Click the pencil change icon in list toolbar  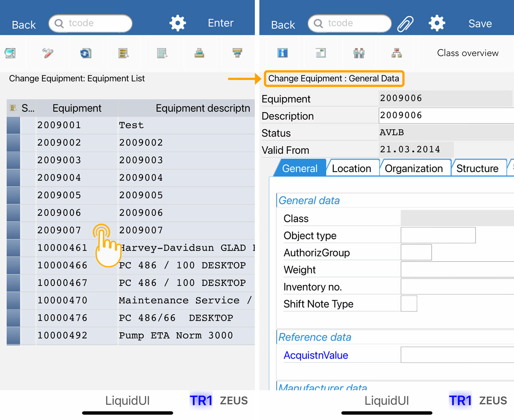point(48,53)
